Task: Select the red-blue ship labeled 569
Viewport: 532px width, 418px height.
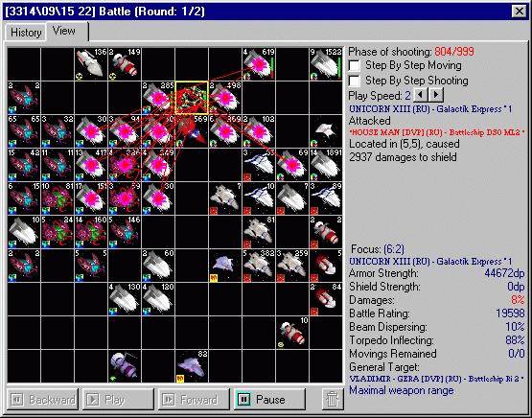Action: click(x=192, y=131)
